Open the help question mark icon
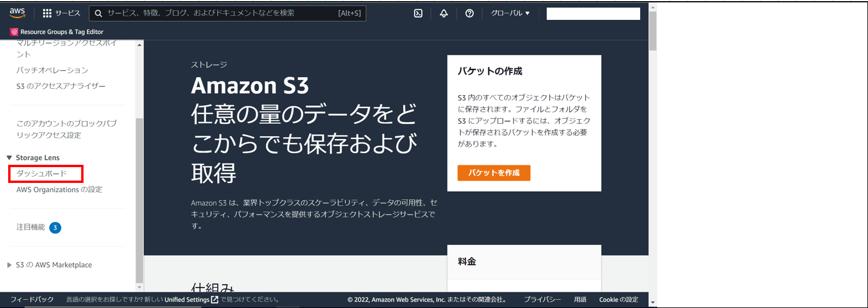The width and height of the screenshot is (868, 308). tap(470, 13)
